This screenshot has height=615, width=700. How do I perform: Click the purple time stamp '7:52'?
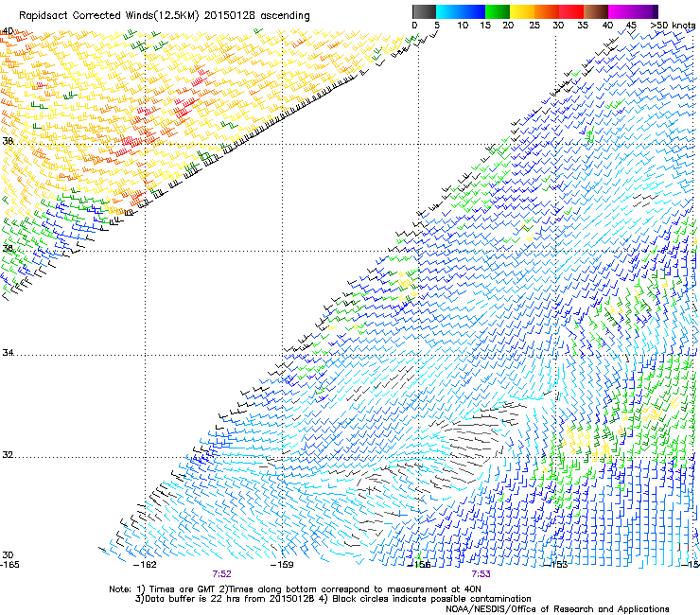point(222,574)
